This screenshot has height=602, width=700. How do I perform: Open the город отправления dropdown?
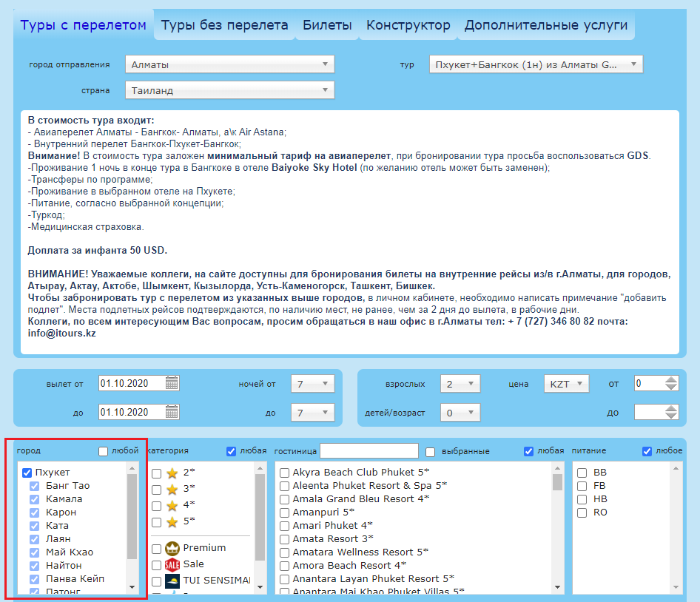point(230,64)
